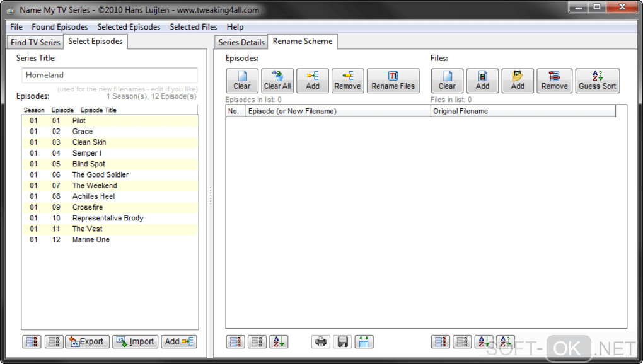Click the 'Episode (or New Filename)' column header

coord(338,111)
